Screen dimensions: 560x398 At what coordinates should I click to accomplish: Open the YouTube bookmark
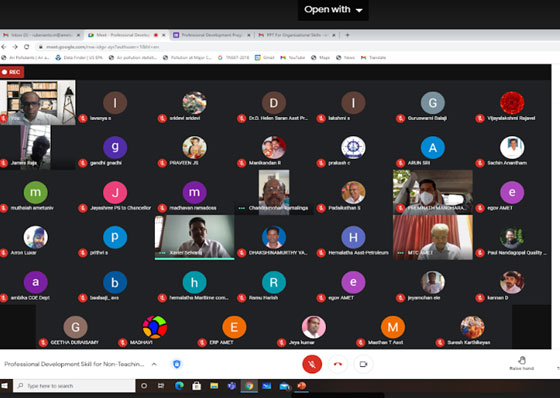point(293,58)
